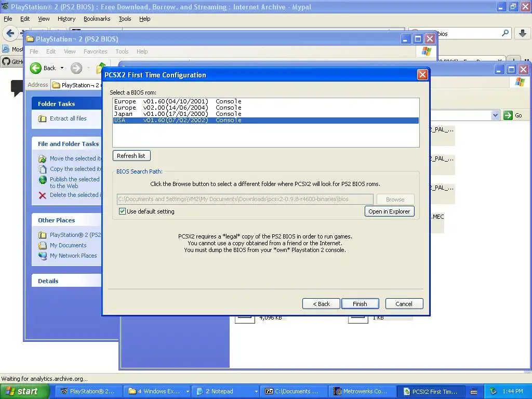Open Help menu in Mypal browser
This screenshot has height=399, width=532.
[144, 19]
